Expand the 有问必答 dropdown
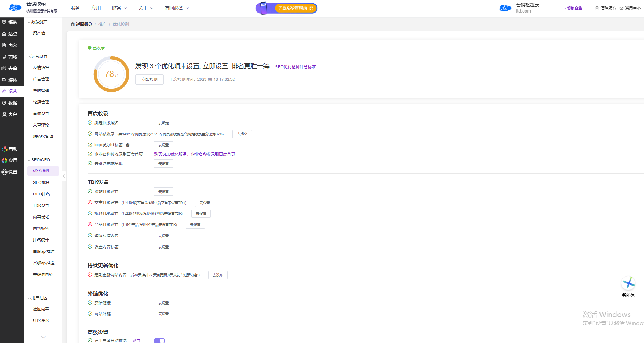644x343 pixels. [177, 8]
